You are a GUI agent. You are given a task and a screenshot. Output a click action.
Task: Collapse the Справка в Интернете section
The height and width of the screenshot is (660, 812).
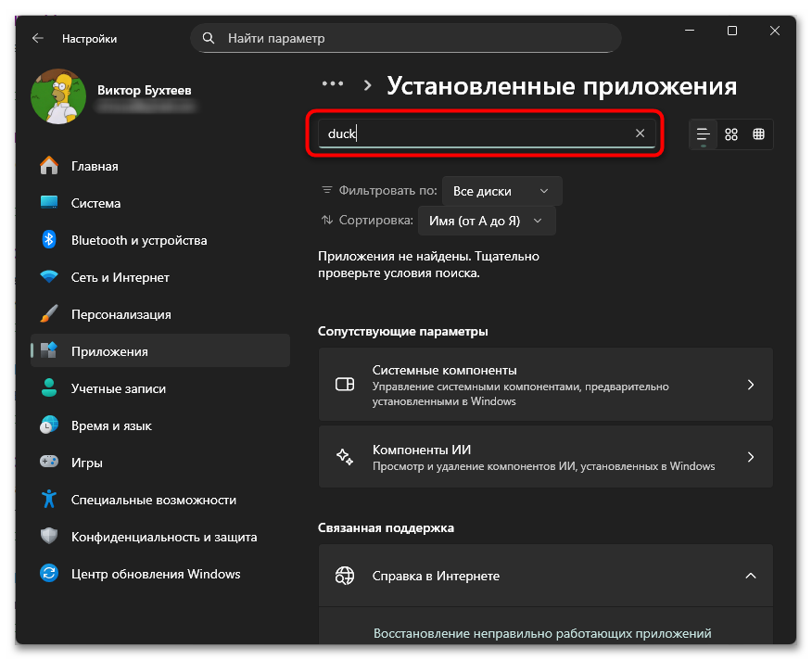pyautogui.click(x=751, y=575)
